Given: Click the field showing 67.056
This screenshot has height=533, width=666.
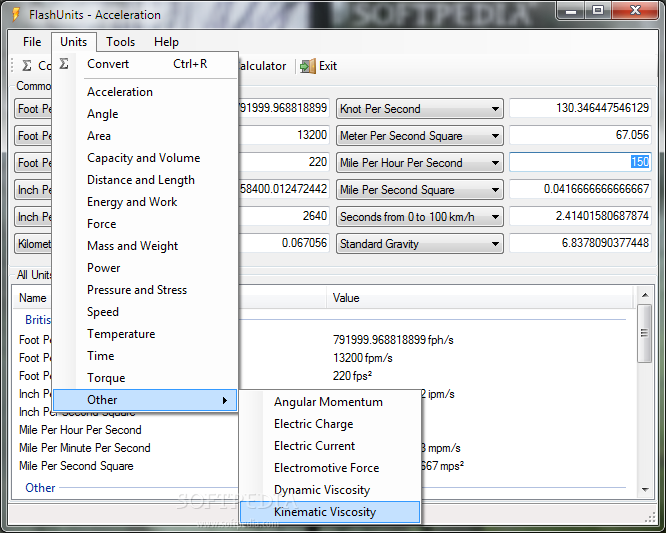Looking at the screenshot, I should coord(580,135).
